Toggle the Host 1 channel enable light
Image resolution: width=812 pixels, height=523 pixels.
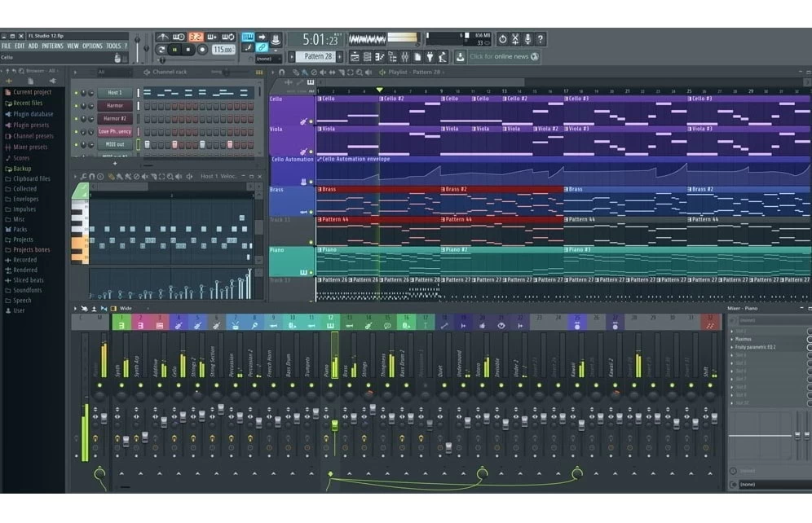[75, 93]
